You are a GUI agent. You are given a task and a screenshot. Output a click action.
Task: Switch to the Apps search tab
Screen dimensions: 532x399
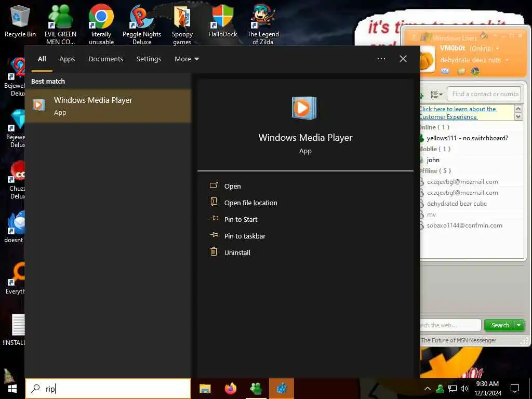(67, 59)
